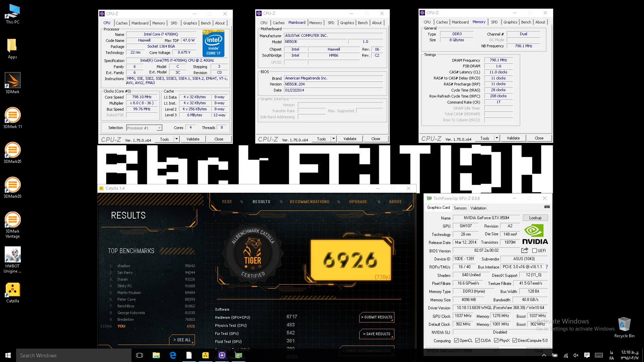The height and width of the screenshot is (362, 644).
Task: Click Close button in Mainboard CPU-Z window
Action: click(376, 139)
